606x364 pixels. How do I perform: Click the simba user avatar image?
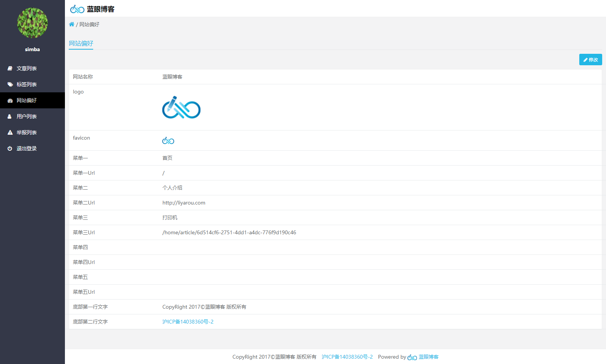pyautogui.click(x=32, y=23)
